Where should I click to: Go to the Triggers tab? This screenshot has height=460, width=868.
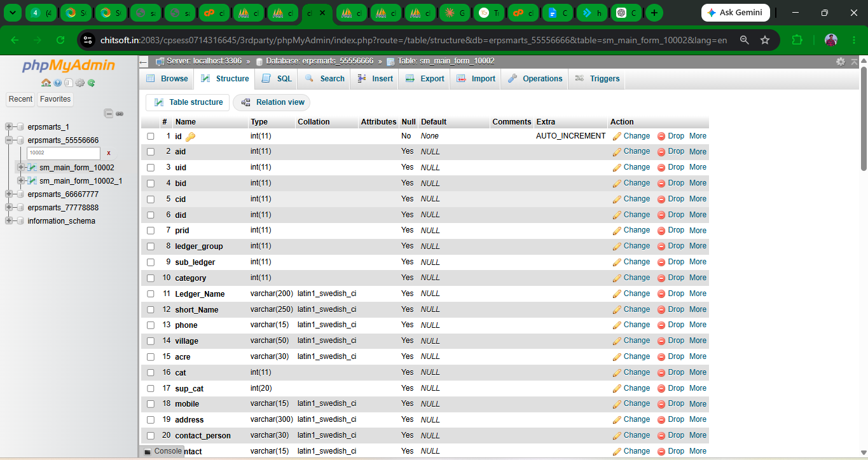click(x=597, y=79)
